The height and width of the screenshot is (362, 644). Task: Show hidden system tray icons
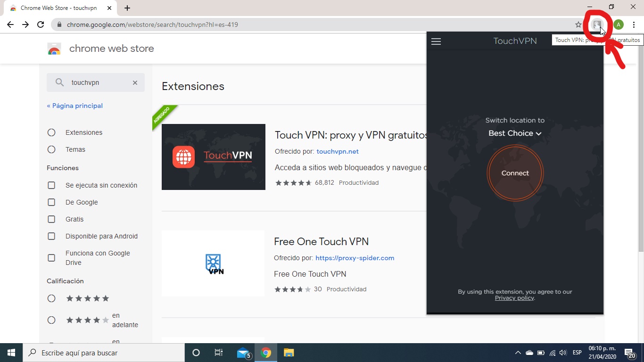pyautogui.click(x=518, y=353)
